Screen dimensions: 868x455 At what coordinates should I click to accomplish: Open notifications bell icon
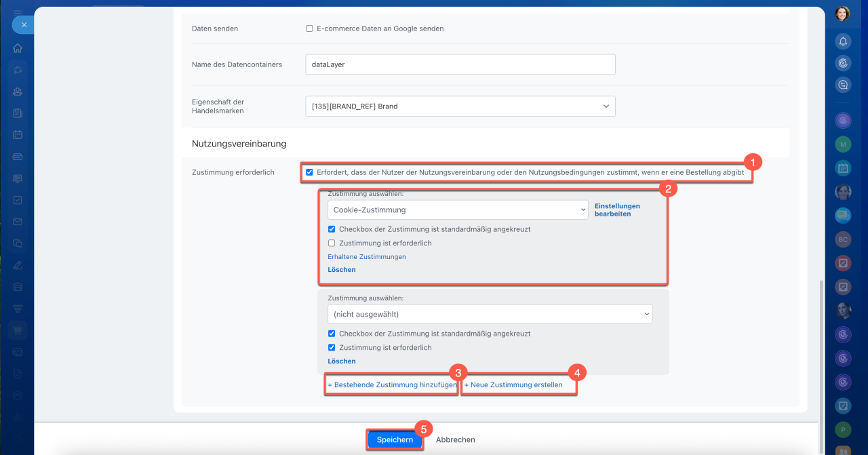pyautogui.click(x=843, y=41)
